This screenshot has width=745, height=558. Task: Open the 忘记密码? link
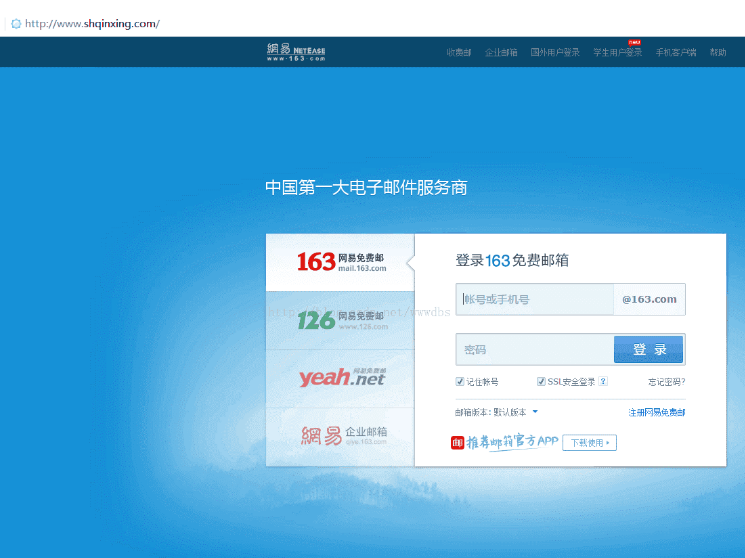[667, 382]
